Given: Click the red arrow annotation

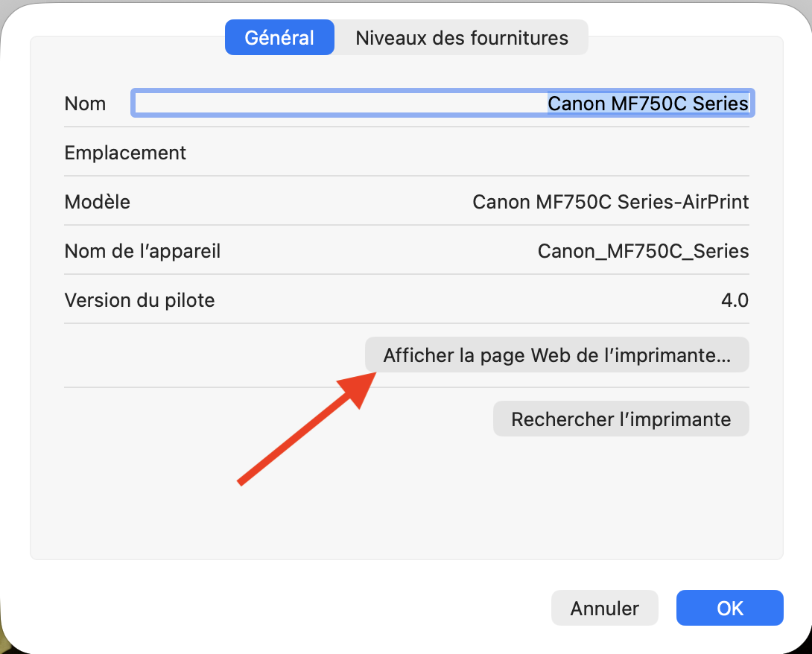Looking at the screenshot, I should (298, 432).
